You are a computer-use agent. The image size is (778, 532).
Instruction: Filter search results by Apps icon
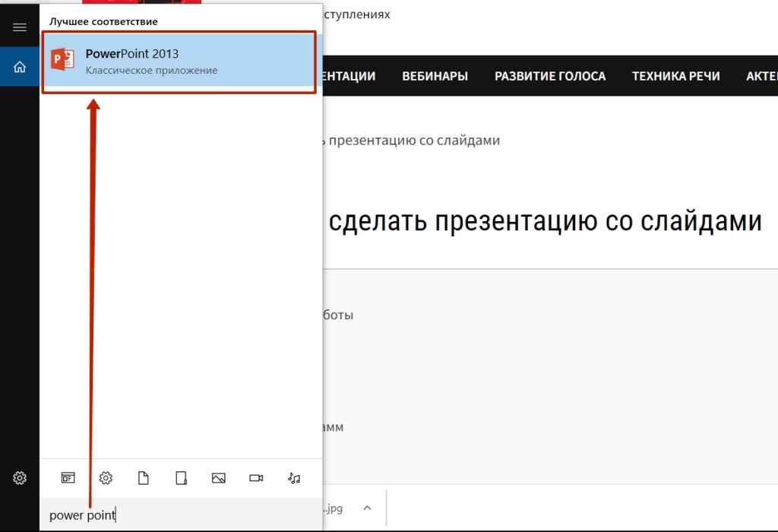click(68, 478)
